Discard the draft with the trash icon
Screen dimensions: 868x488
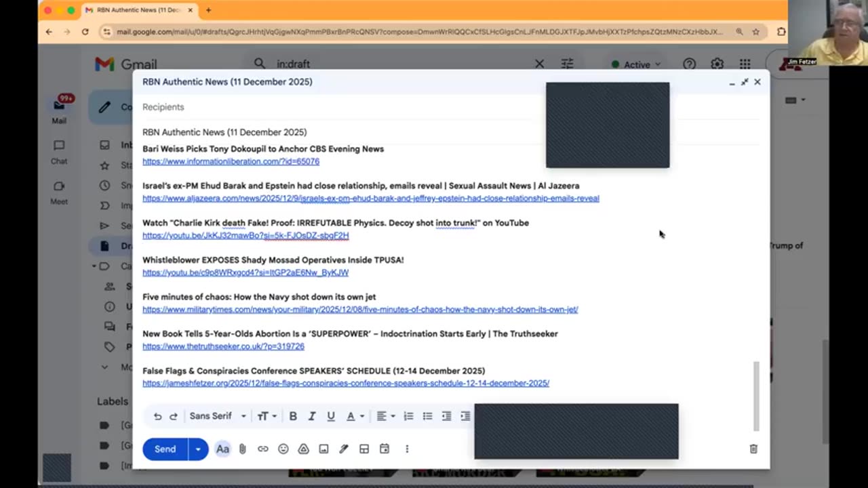753,449
